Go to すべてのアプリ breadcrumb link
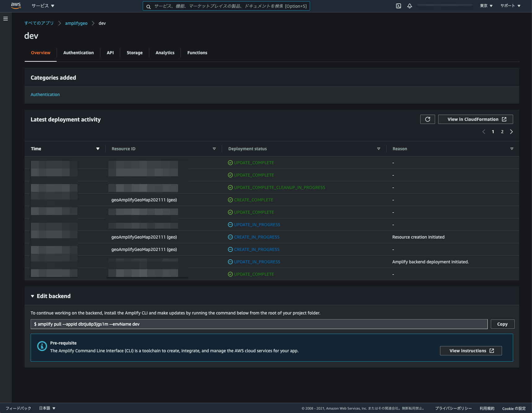The image size is (532, 413). click(x=39, y=23)
